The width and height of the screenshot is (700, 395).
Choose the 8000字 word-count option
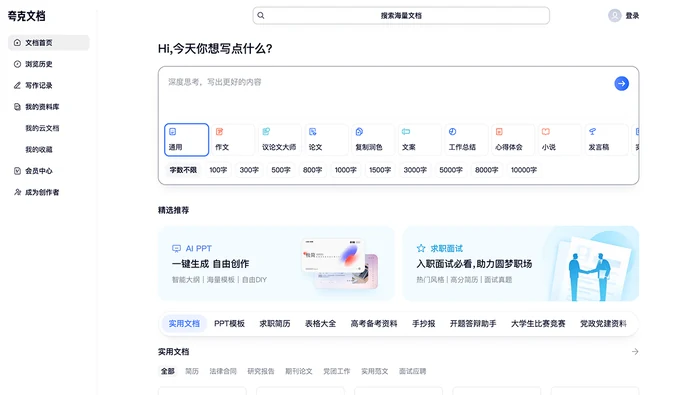(487, 170)
